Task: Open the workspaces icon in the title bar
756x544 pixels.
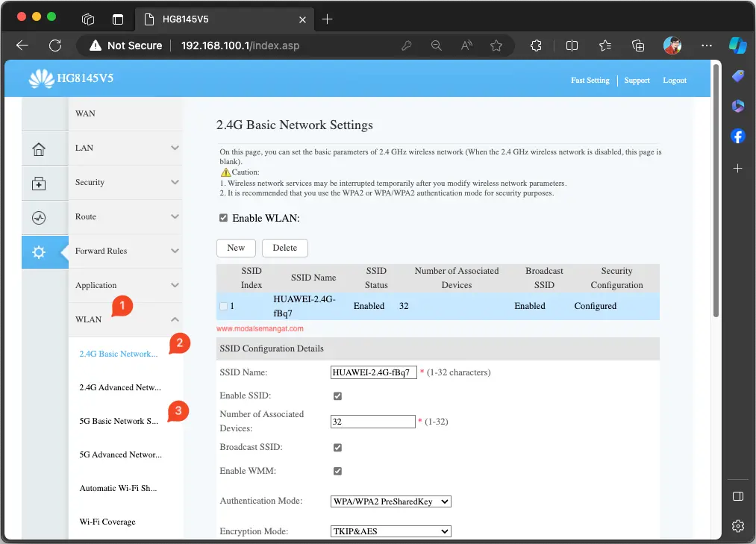Action: (x=88, y=19)
